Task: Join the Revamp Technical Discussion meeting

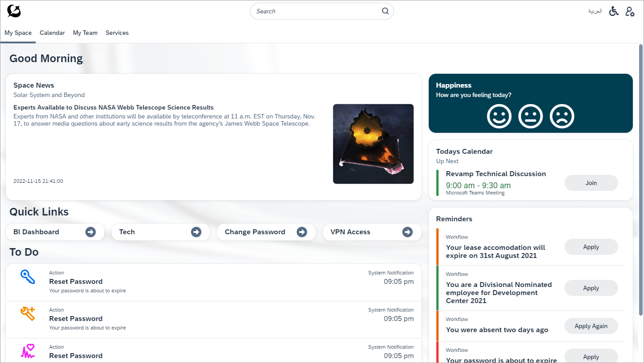Action: point(591,183)
